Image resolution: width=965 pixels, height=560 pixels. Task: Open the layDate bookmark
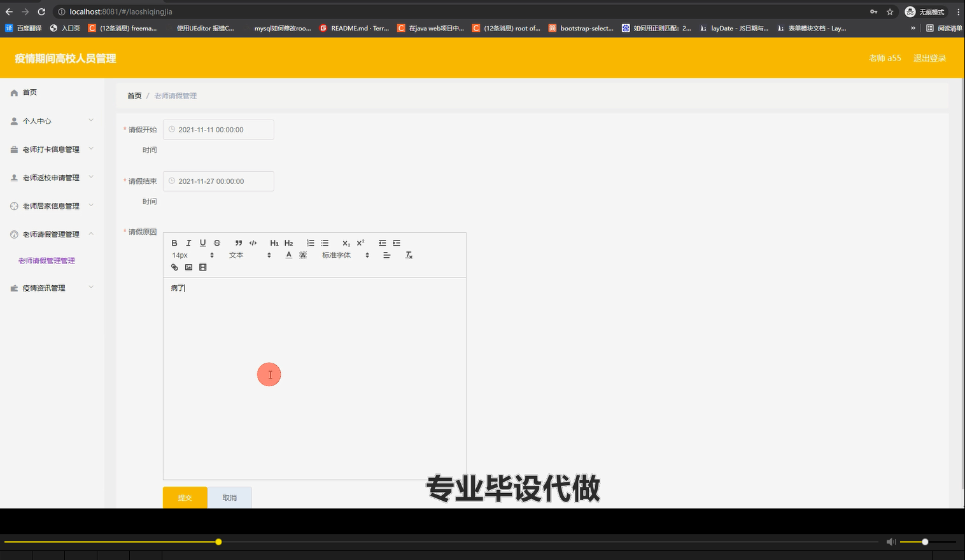(735, 28)
